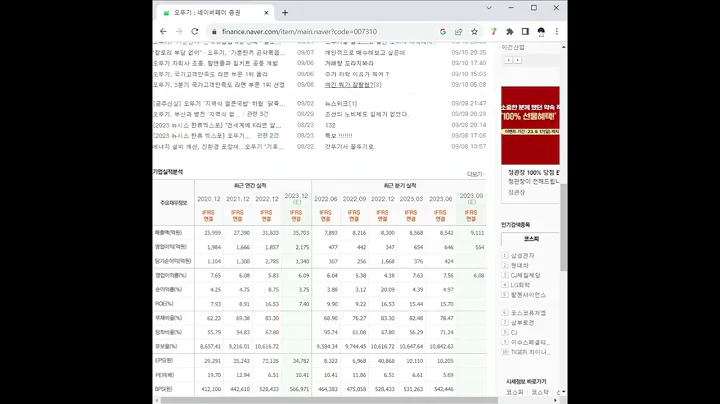Click the share page icon

[458, 32]
